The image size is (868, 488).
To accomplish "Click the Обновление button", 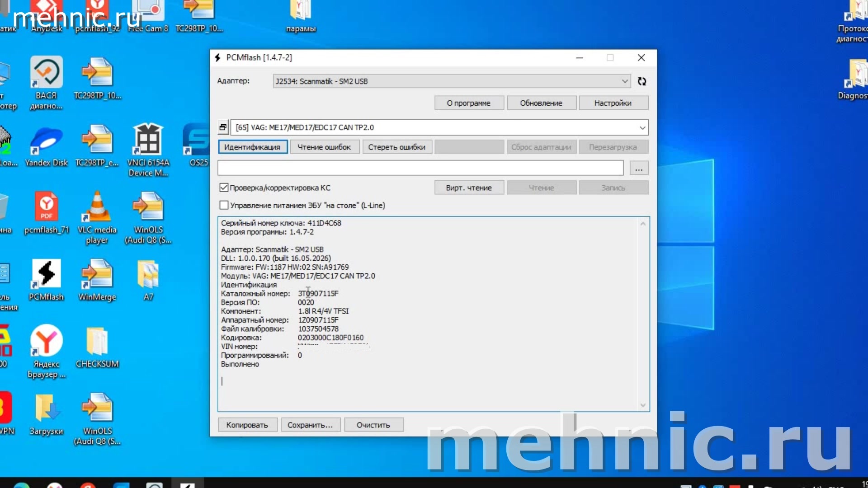I will 541,103.
